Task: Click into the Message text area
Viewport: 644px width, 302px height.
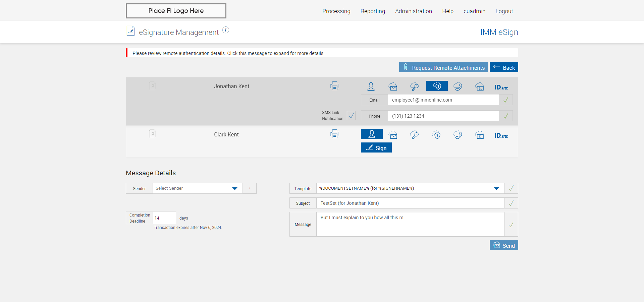Action: click(x=410, y=224)
